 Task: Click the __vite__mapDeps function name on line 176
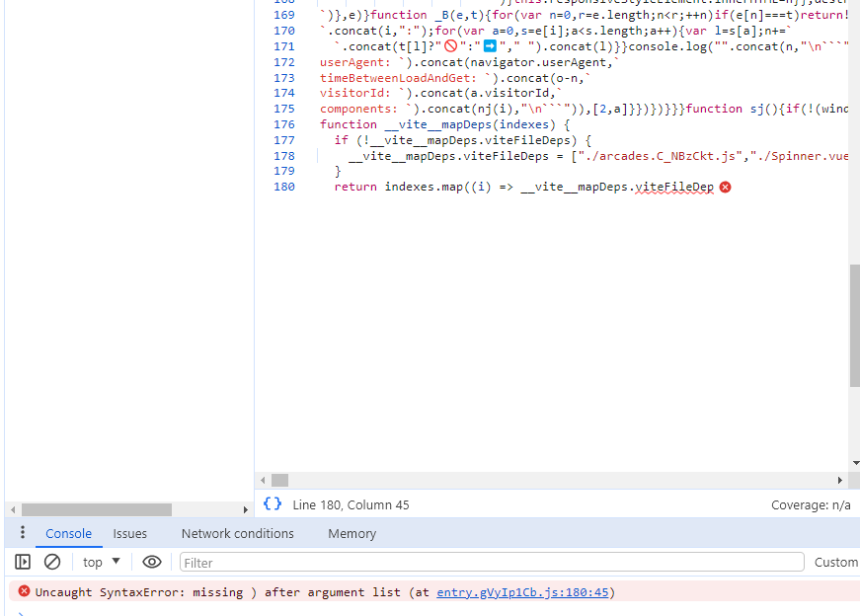pyautogui.click(x=437, y=124)
